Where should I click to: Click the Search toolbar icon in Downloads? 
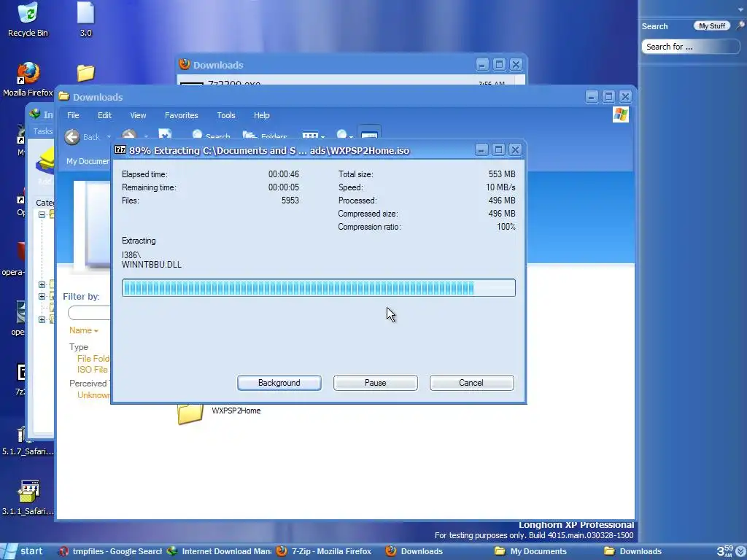point(211,136)
